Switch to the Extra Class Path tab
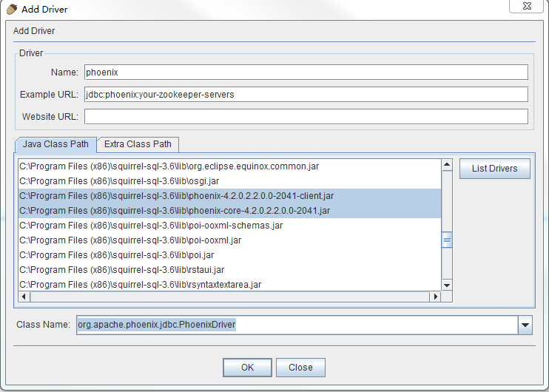 138,144
